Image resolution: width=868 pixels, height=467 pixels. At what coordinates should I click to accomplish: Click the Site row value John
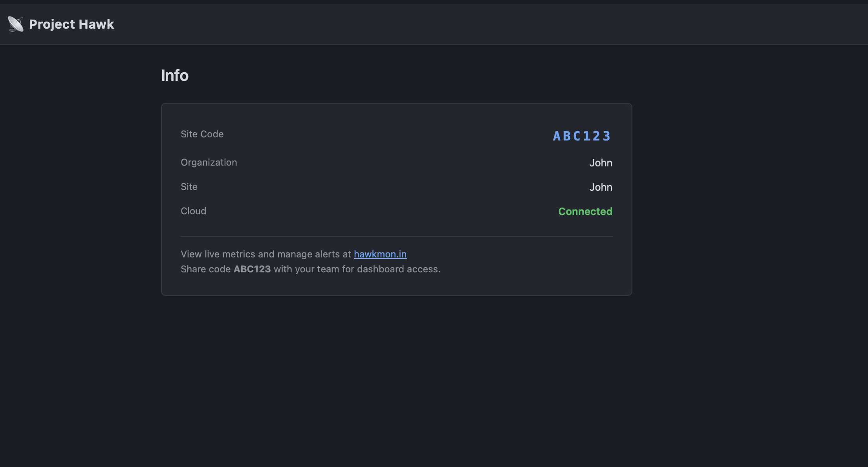[600, 187]
